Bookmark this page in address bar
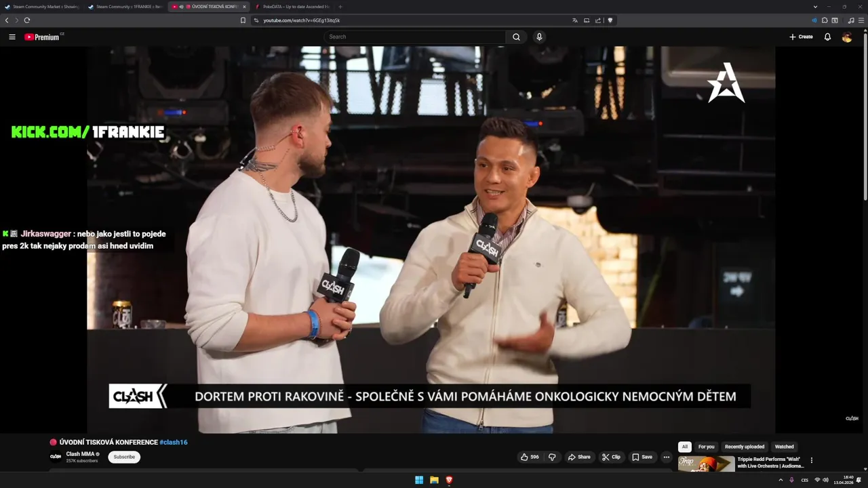 (243, 20)
